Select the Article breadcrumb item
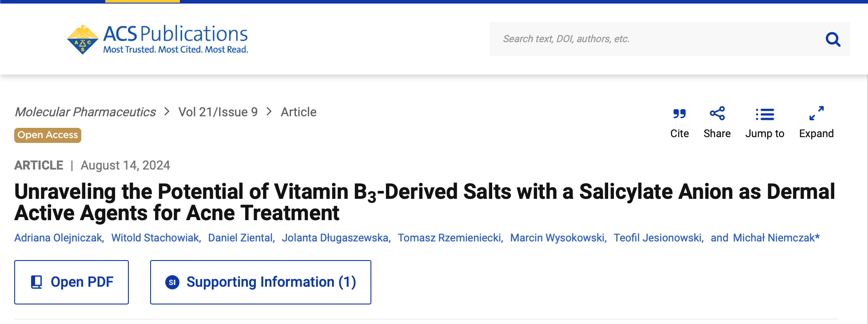 (x=299, y=112)
